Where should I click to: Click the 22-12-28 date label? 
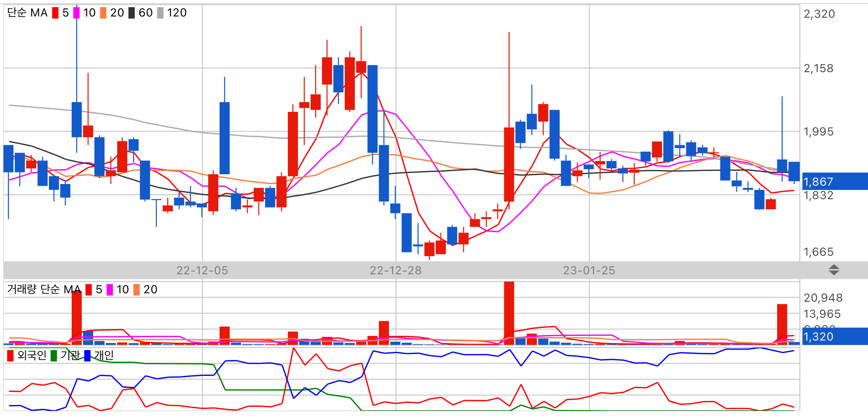point(396,270)
